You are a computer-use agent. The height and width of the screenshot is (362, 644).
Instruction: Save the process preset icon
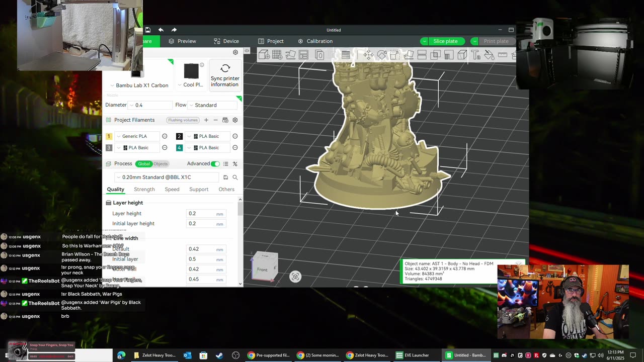225,177
